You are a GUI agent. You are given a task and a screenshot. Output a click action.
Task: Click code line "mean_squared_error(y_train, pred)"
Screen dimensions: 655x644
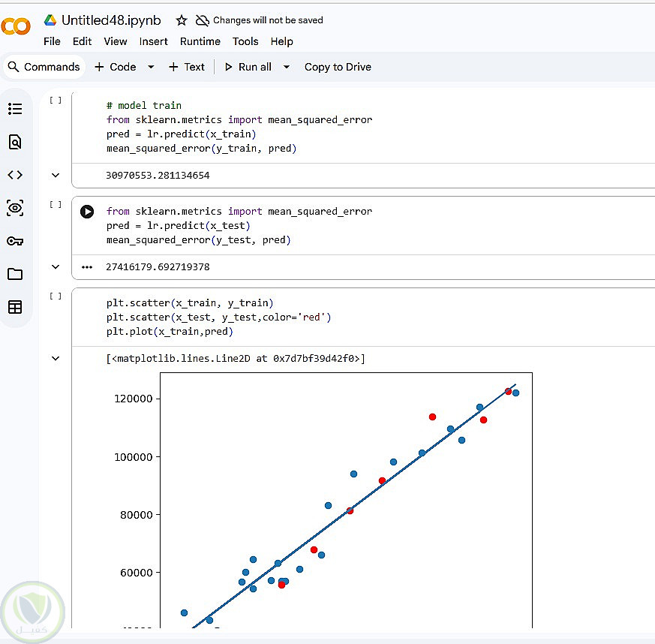[201, 149]
